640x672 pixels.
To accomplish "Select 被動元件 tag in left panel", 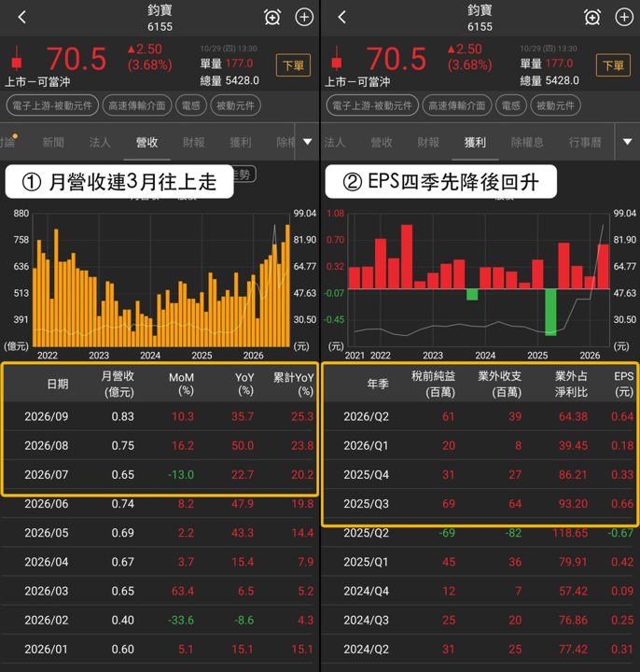I will point(236,105).
